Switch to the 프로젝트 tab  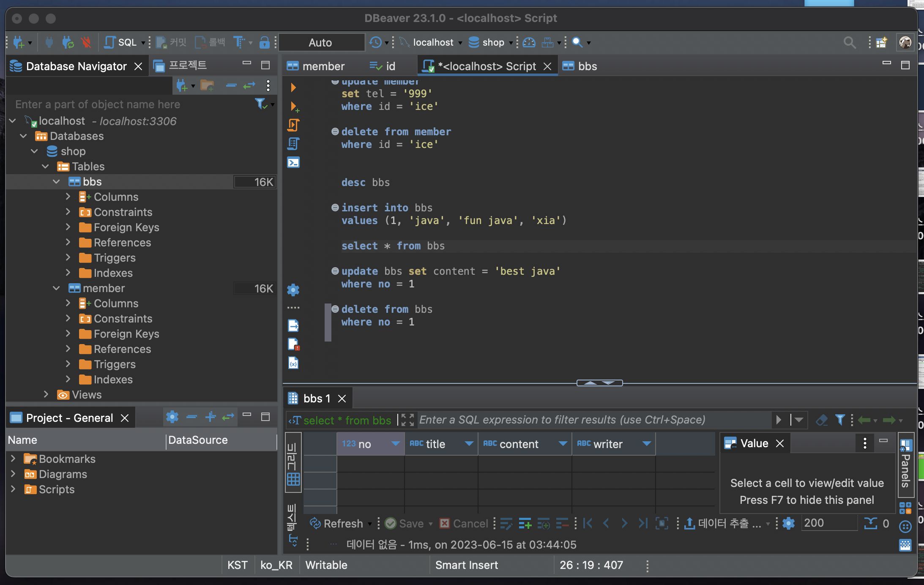tap(182, 66)
